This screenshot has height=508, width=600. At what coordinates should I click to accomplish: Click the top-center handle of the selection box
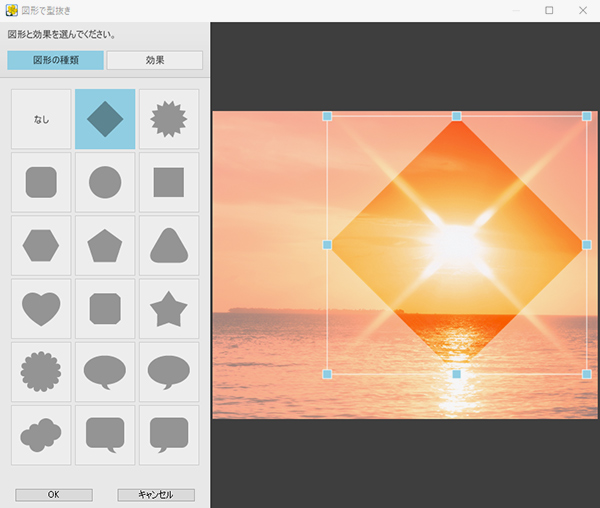coord(457,116)
